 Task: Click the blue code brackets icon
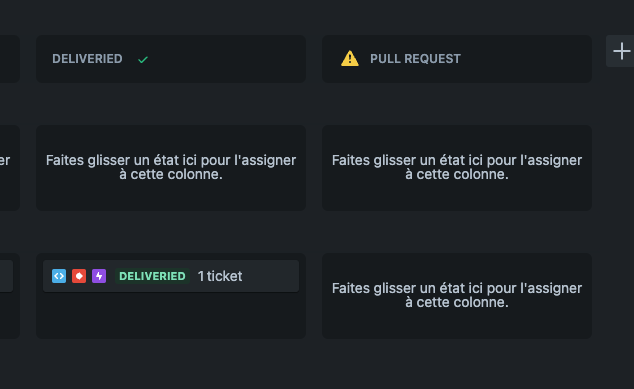(x=59, y=276)
